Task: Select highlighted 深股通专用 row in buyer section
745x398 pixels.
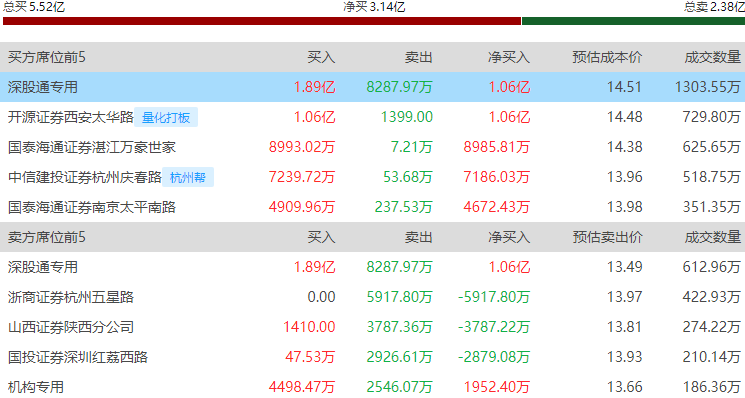Action: 372,87
